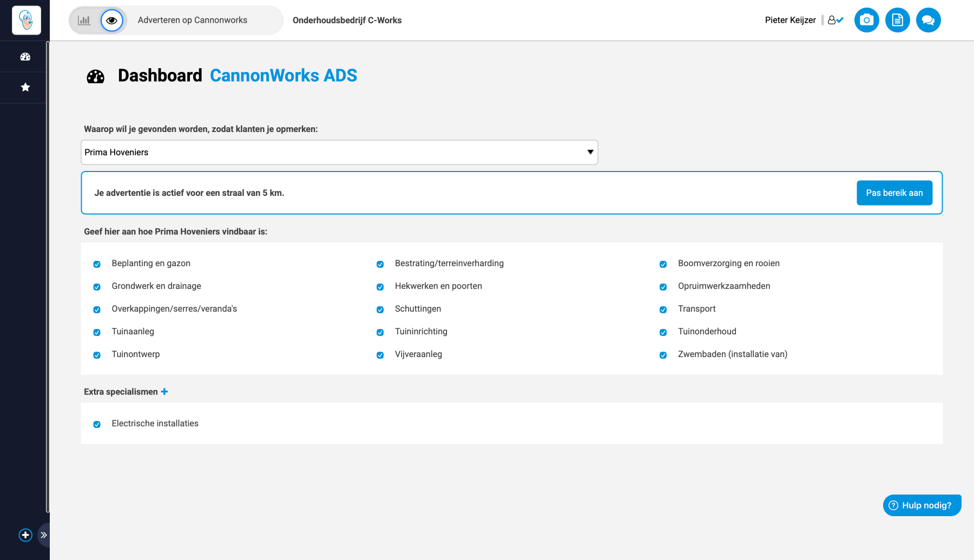Click the camera icon in the header
The height and width of the screenshot is (560, 974).
pos(866,21)
